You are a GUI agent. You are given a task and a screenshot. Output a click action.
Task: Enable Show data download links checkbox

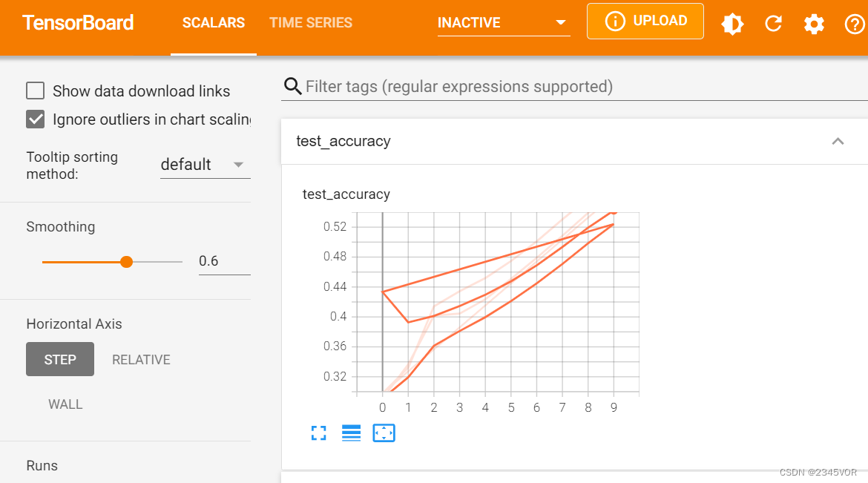coord(36,91)
